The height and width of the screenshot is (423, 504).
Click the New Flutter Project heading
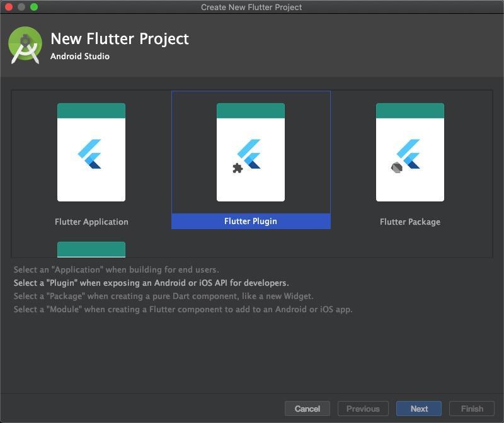[120, 39]
